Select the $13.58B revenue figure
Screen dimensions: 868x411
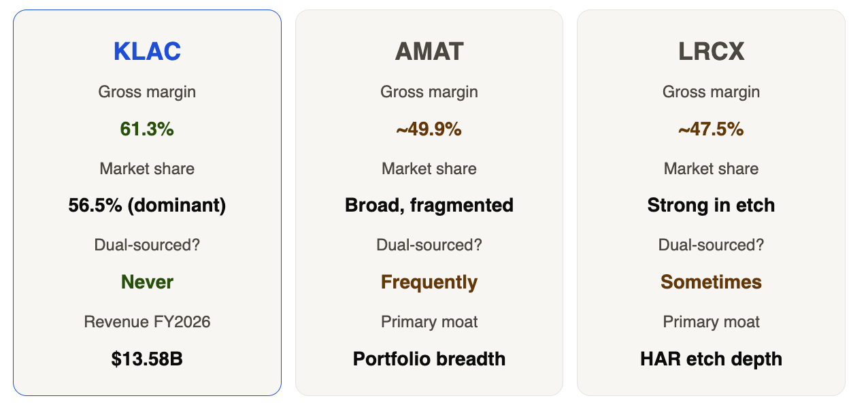[147, 359]
